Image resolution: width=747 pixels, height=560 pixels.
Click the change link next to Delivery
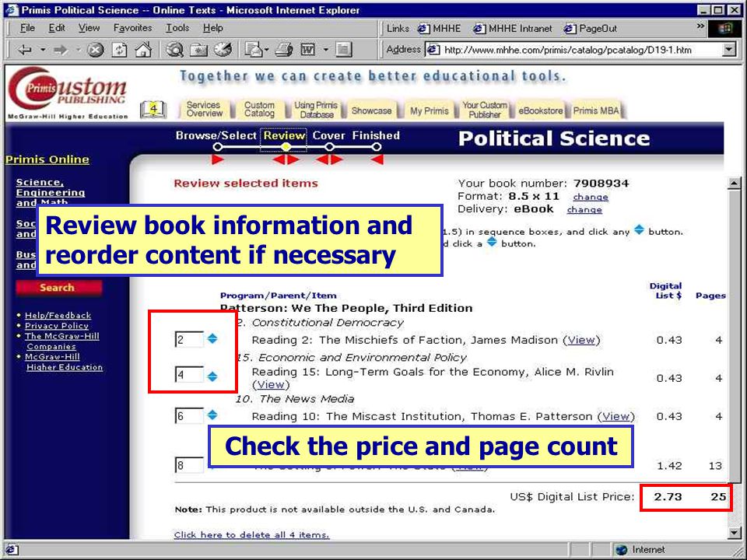point(584,209)
